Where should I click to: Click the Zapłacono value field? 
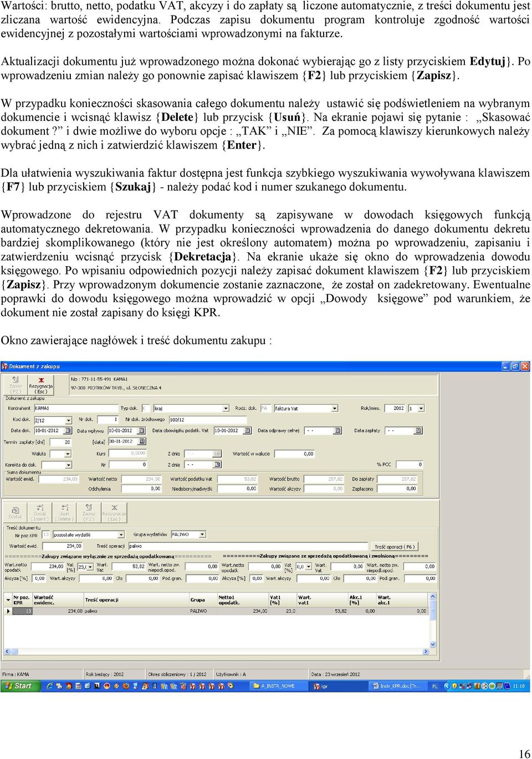click(x=397, y=488)
